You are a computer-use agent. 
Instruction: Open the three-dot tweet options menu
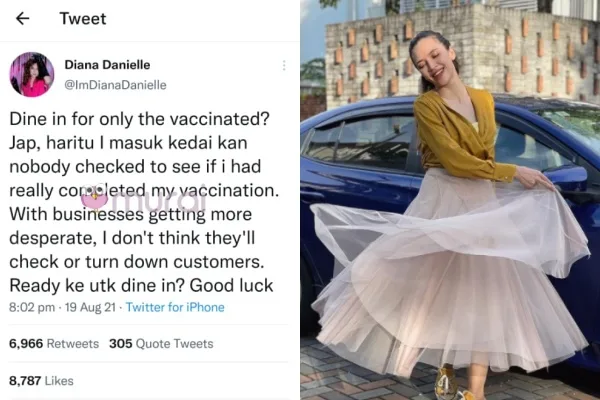pyautogui.click(x=284, y=65)
